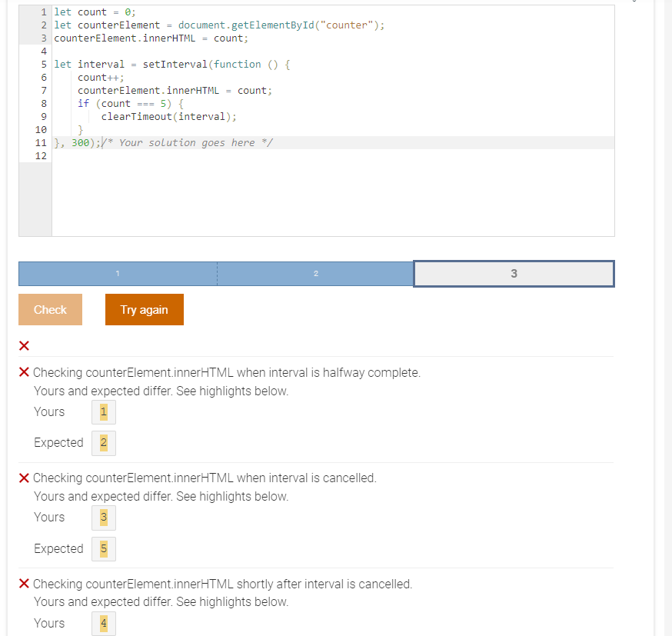Select step 1 in the progress bar
The width and height of the screenshot is (672, 636).
point(117,273)
